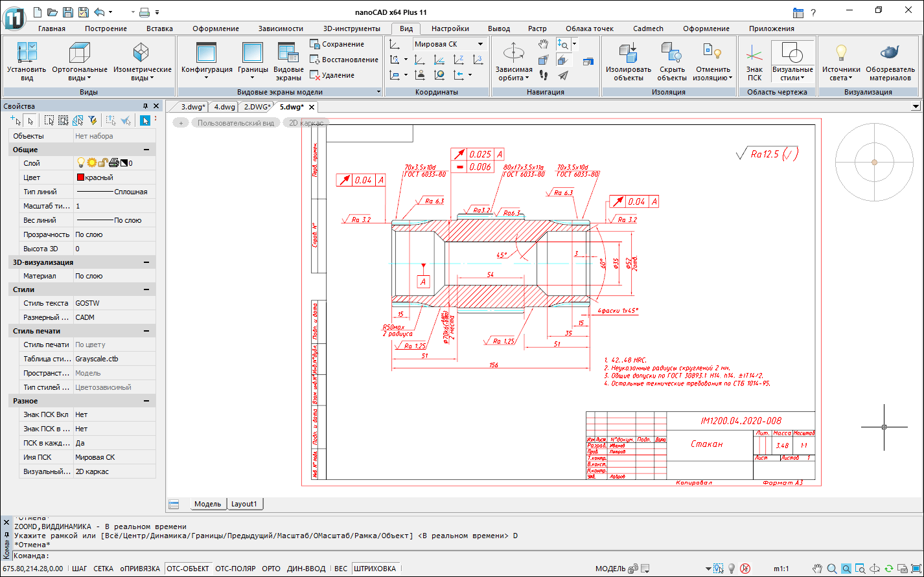This screenshot has width=924, height=577.
Task: Toggle HATCH (ШТРИХОВКА) mode in status bar
Action: click(375, 569)
